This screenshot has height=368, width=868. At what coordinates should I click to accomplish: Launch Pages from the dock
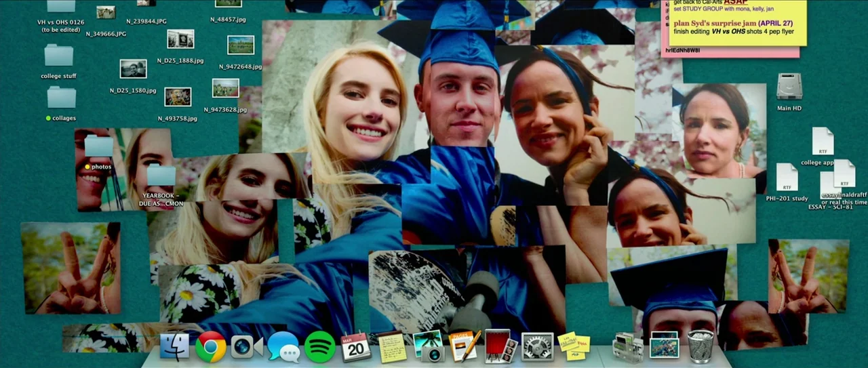coord(465,346)
